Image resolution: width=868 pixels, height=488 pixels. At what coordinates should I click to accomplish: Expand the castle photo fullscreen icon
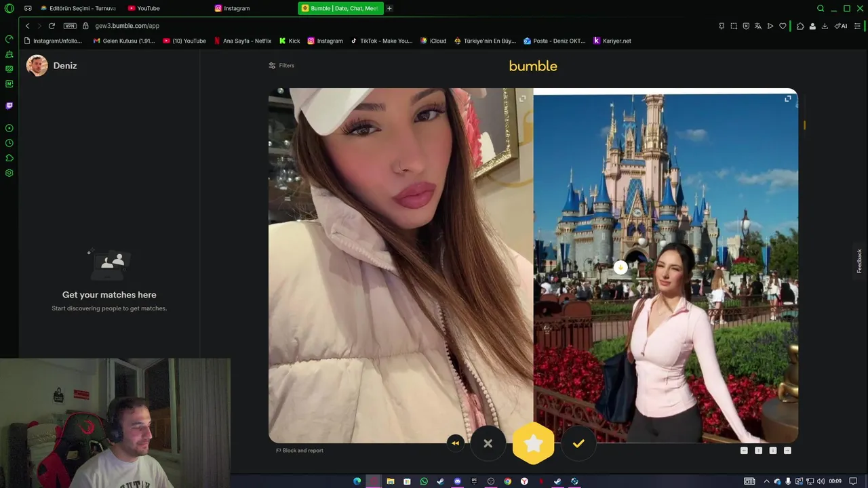point(787,99)
